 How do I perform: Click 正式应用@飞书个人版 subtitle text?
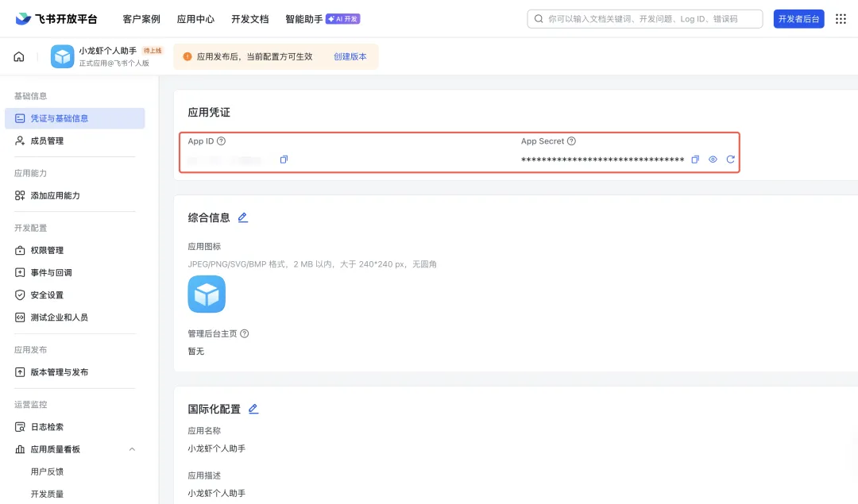(114, 63)
